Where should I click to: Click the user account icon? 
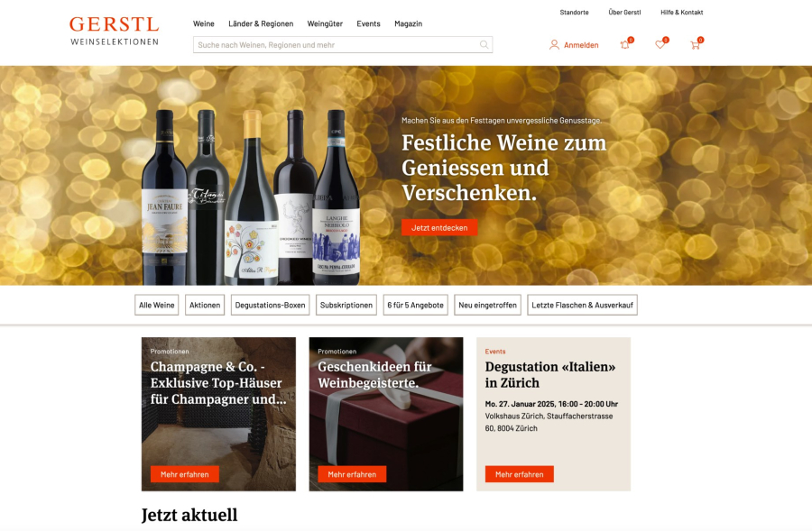coord(554,45)
